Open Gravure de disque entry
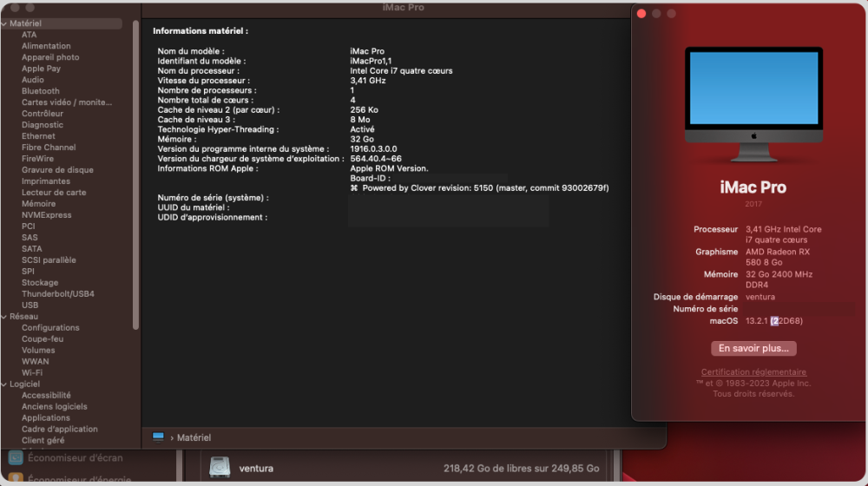868x486 pixels. pyautogui.click(x=57, y=170)
